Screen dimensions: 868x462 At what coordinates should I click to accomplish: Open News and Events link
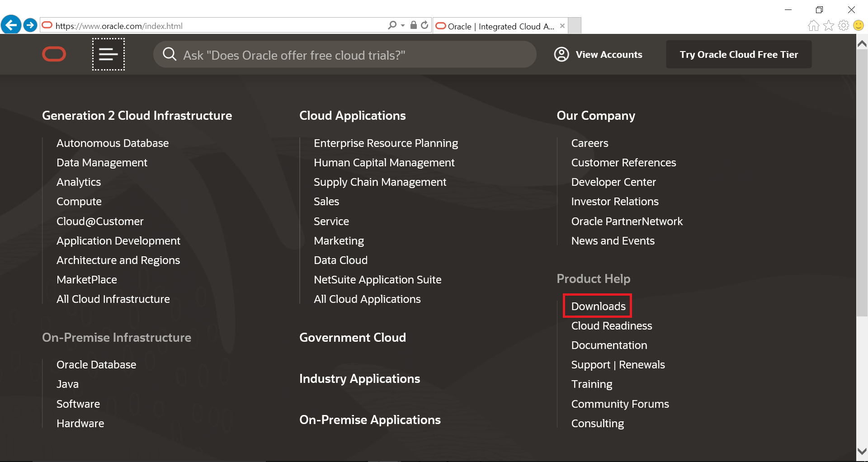coord(613,241)
